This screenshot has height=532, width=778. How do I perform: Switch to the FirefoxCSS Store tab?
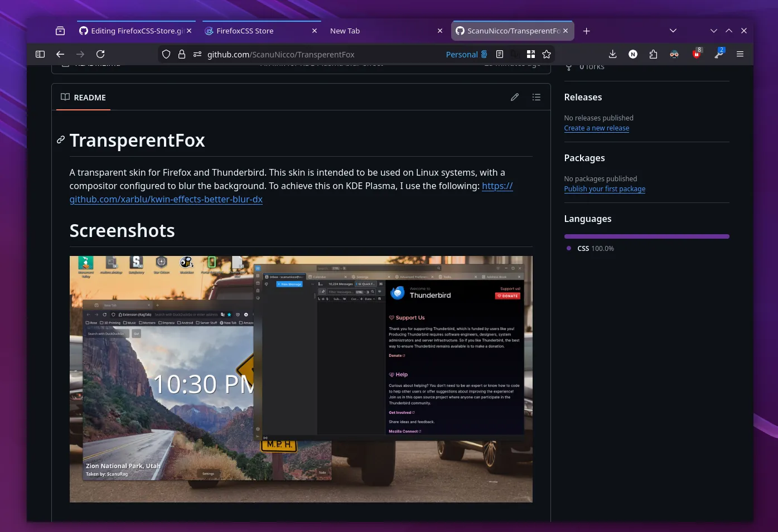tap(245, 31)
